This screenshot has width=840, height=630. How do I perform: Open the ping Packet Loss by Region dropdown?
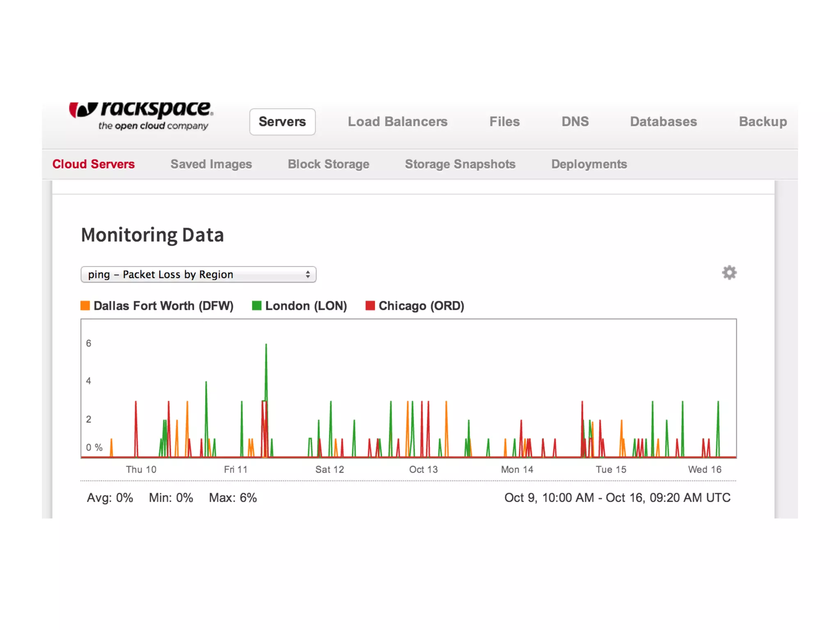pyautogui.click(x=198, y=274)
